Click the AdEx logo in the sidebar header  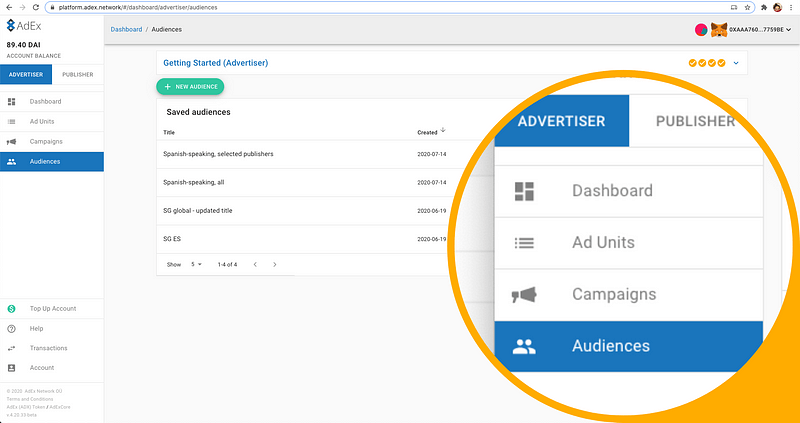click(x=23, y=26)
